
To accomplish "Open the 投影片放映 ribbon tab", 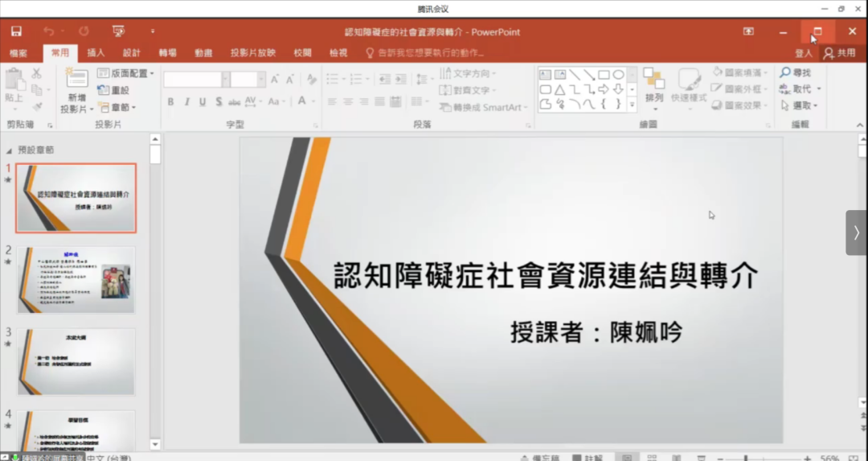I will [x=252, y=53].
